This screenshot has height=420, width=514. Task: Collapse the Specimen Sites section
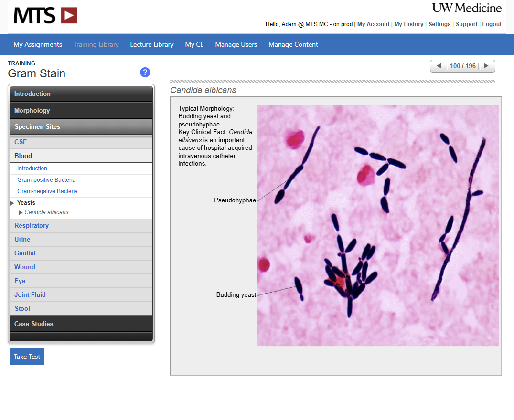[81, 127]
